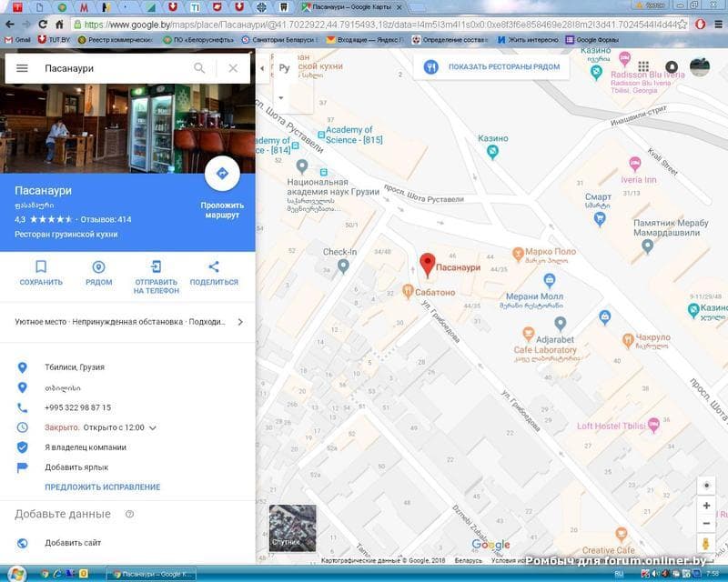Click the Смарт shopping cart marker
Viewport: 728px width, 582px height.
[x=600, y=218]
